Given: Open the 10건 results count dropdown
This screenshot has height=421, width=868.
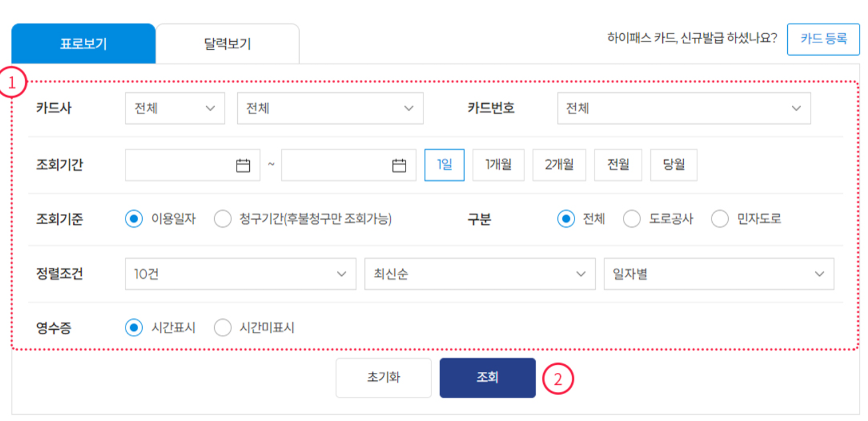Looking at the screenshot, I should tap(240, 274).
